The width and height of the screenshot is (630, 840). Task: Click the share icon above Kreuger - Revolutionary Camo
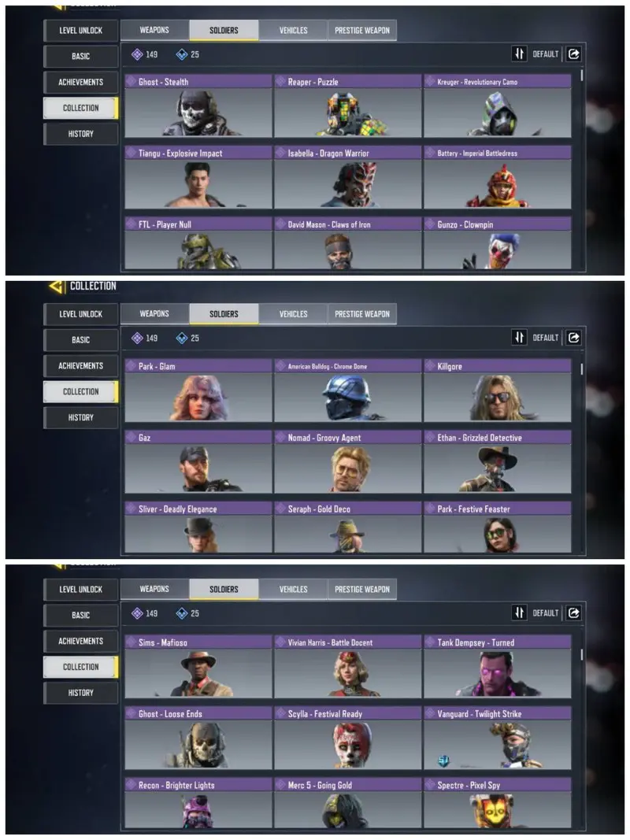(574, 54)
